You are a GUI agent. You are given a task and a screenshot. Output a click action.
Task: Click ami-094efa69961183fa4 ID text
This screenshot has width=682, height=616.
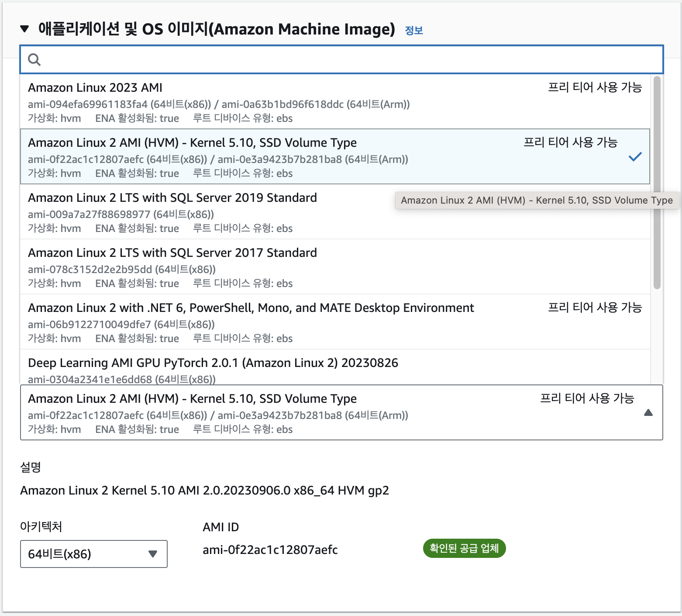pyautogui.click(x=88, y=104)
